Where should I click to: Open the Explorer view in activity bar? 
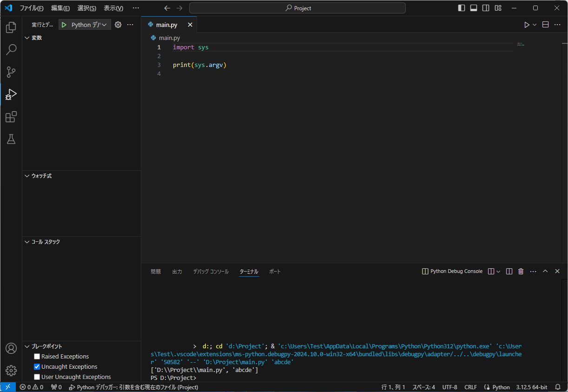pyautogui.click(x=11, y=27)
